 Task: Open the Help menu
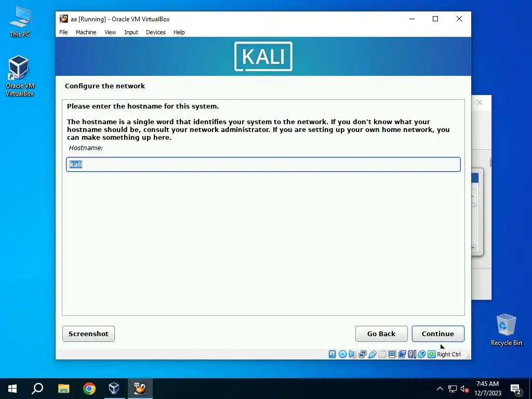click(179, 32)
